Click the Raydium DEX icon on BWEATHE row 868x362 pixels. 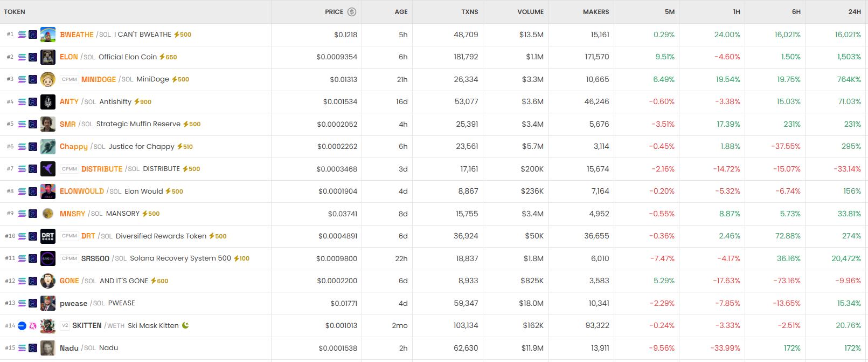(x=33, y=35)
